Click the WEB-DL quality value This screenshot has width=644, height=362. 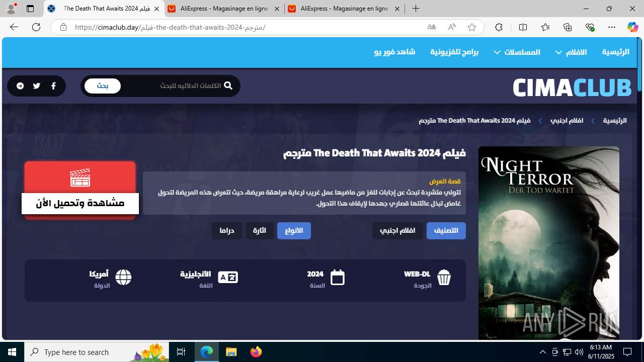[x=417, y=274]
